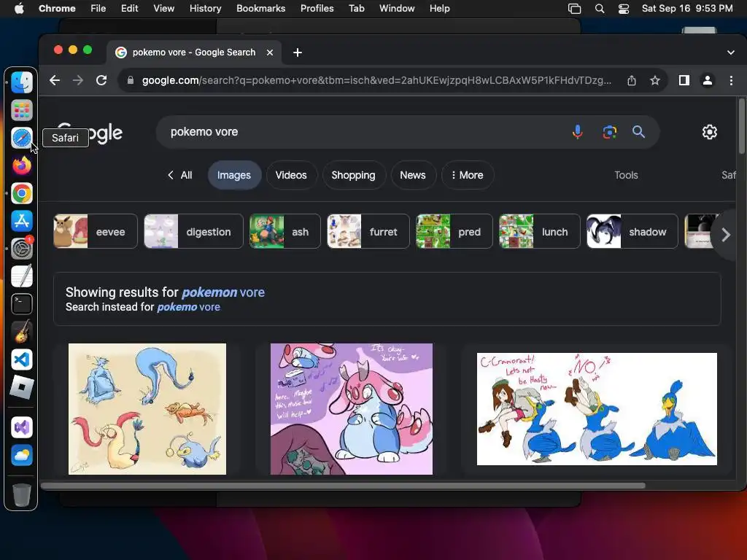Screen dimensions: 747x560
Task: Filter by the lunch chip
Action: (x=539, y=231)
